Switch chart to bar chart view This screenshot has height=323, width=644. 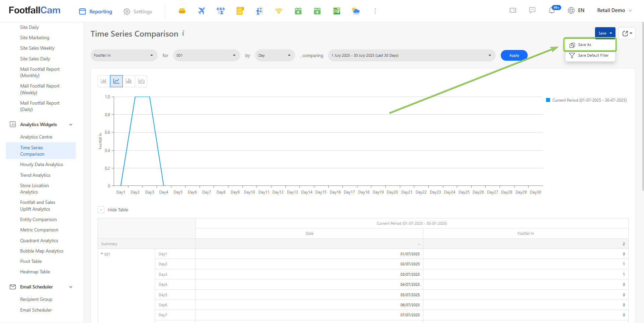[104, 81]
